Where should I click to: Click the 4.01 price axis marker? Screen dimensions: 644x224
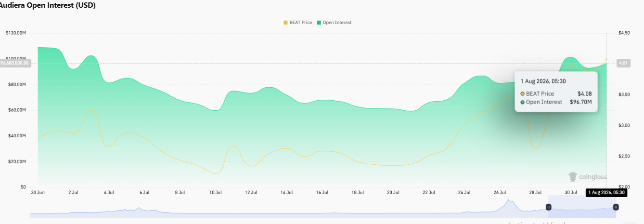[x=623, y=63]
